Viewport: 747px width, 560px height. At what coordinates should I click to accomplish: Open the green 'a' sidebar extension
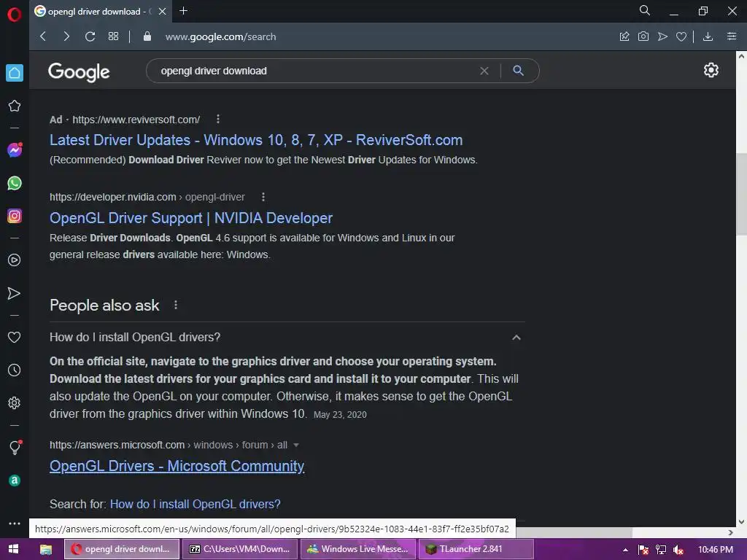coord(15,481)
